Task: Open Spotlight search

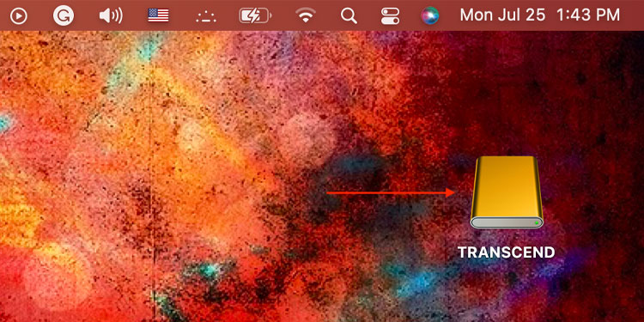Action: 349,16
